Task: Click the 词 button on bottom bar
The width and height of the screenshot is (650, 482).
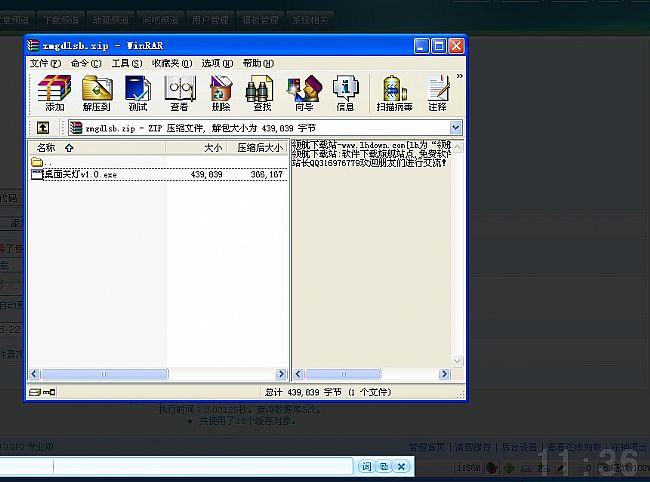Action: [366, 467]
